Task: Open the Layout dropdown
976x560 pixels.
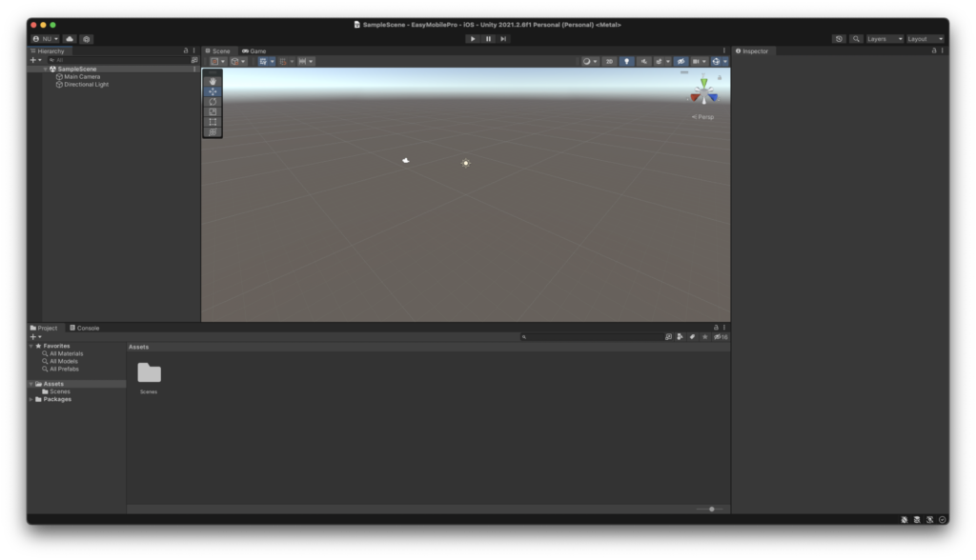Action: (927, 38)
